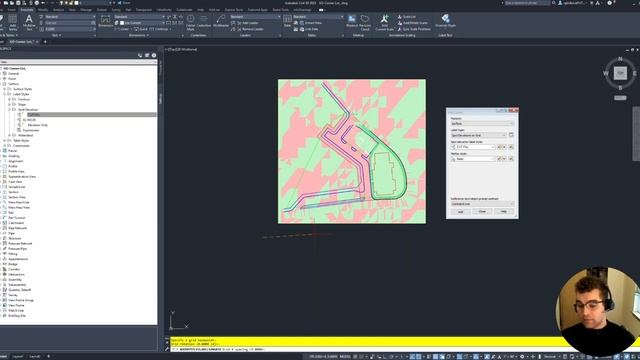The width and height of the screenshot is (640, 360).
Task: Click the dimension layer color swatch
Action: tap(122, 23)
